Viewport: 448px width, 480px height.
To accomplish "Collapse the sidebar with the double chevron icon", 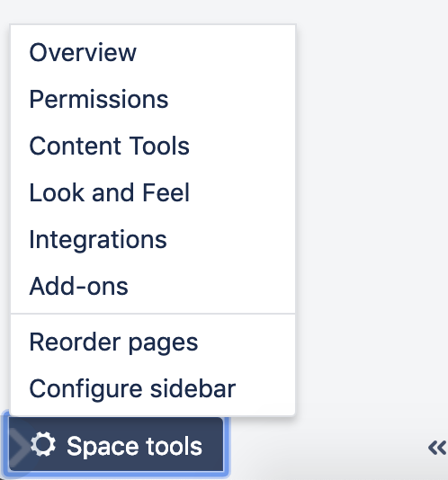I will [x=437, y=448].
